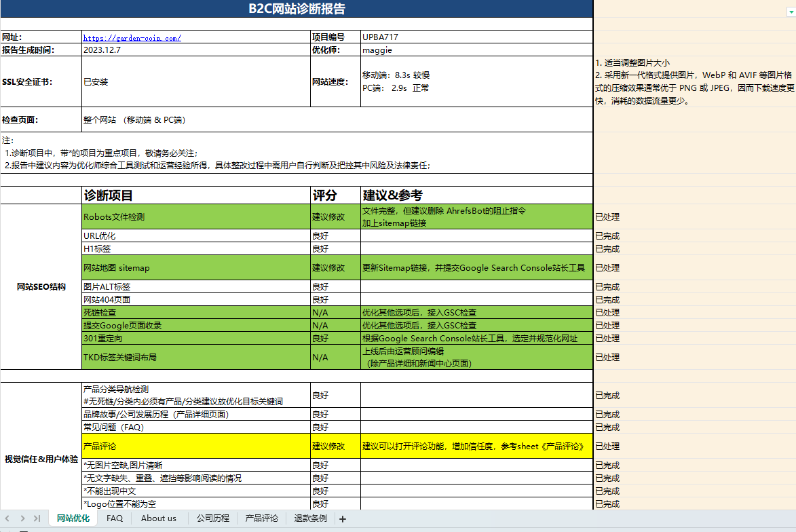Select the 评分 header cell
Viewport: 796px width, 532px height.
point(335,195)
